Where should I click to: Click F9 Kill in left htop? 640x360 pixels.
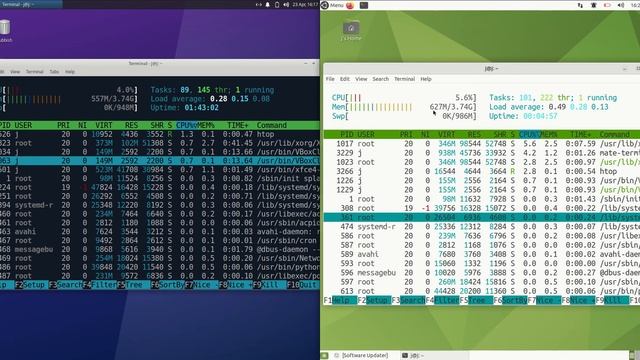[x=269, y=285]
